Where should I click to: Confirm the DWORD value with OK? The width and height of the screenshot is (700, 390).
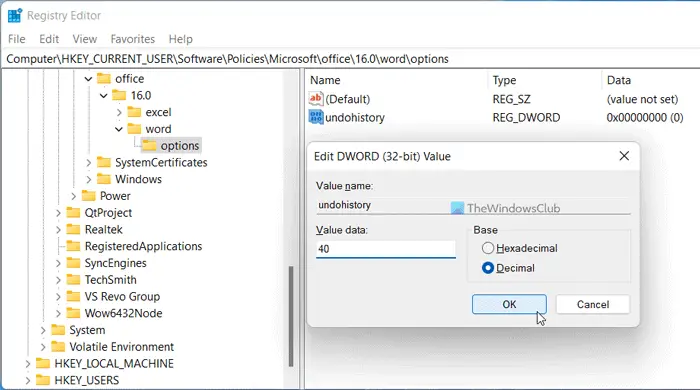point(509,304)
